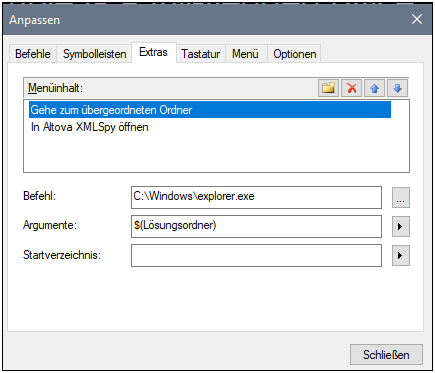435x373 pixels.
Task: Expand the Argumente variables arrow menu
Action: click(401, 227)
